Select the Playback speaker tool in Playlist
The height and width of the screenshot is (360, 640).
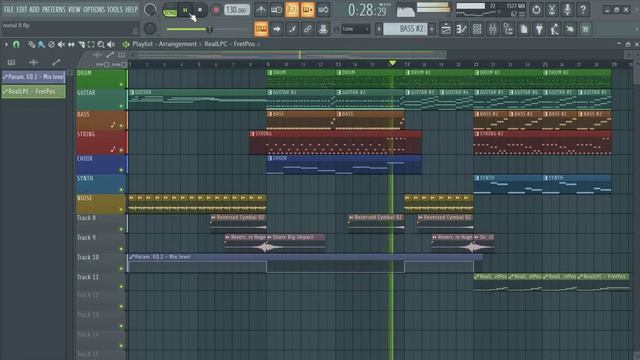[x=111, y=44]
